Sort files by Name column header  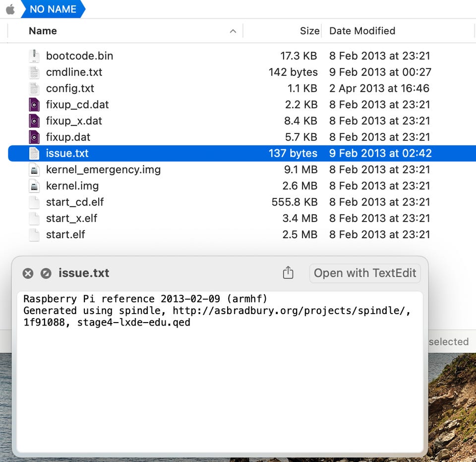43,31
